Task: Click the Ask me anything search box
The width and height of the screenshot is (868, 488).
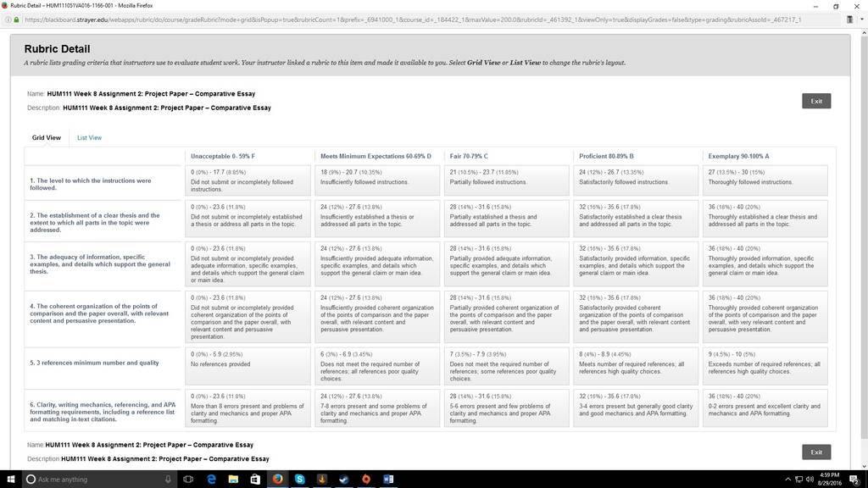Action: (98, 480)
